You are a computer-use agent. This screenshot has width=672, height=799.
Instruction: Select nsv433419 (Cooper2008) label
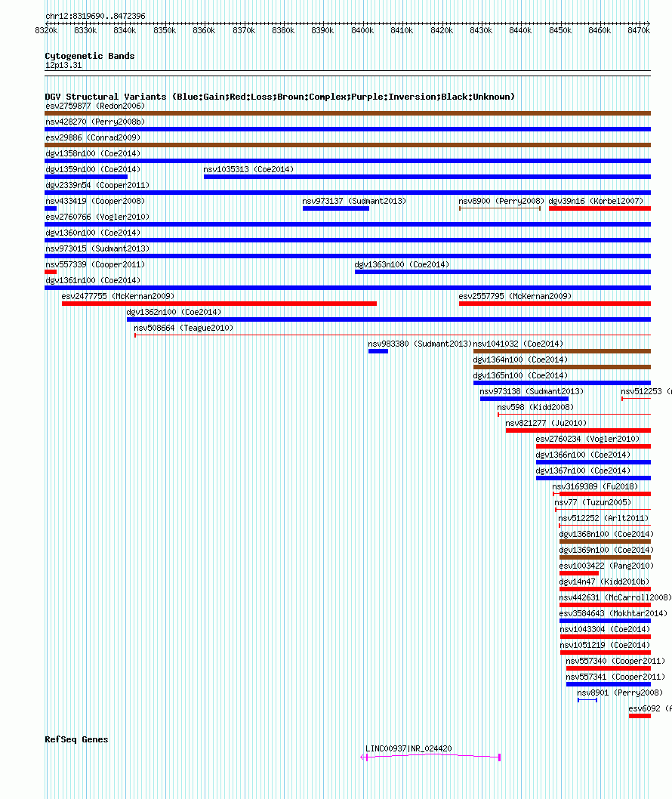click(95, 201)
